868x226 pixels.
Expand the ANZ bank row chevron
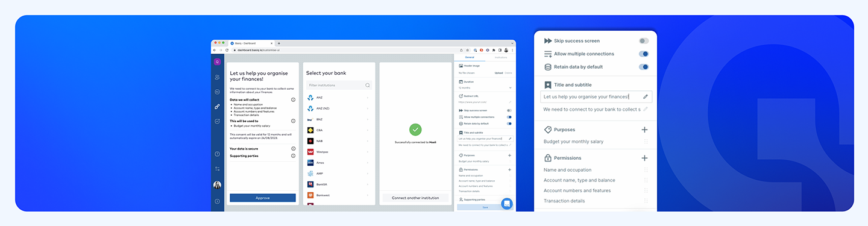point(368,97)
